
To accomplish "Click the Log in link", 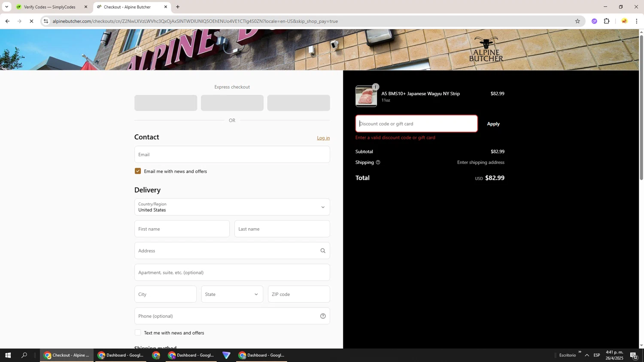I will click(323, 138).
